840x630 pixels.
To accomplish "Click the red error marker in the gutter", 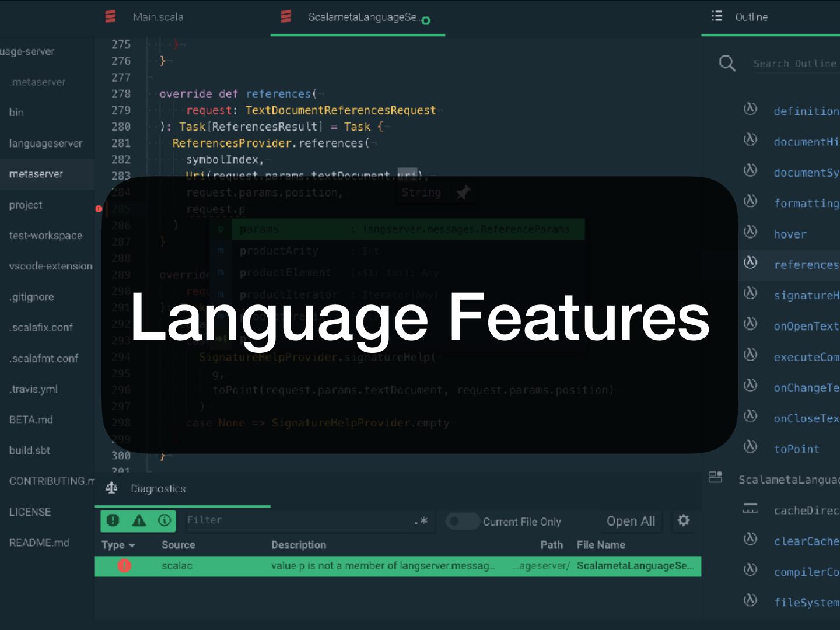I will [x=99, y=208].
